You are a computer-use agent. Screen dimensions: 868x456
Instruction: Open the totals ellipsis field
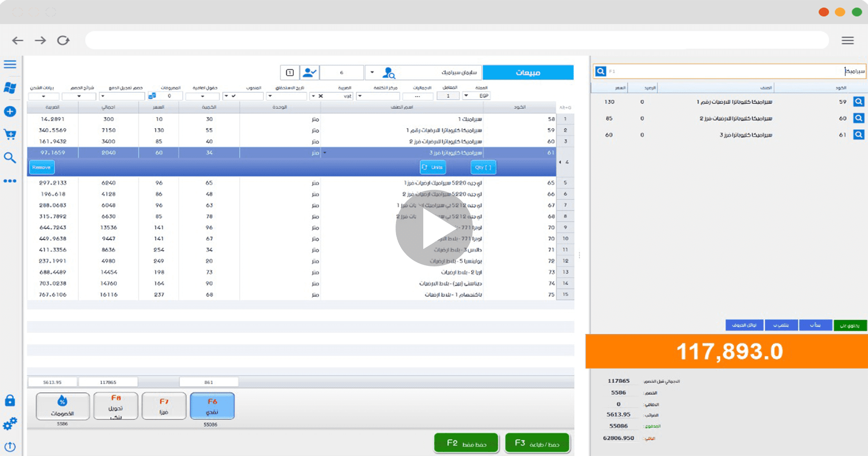pyautogui.click(x=417, y=96)
